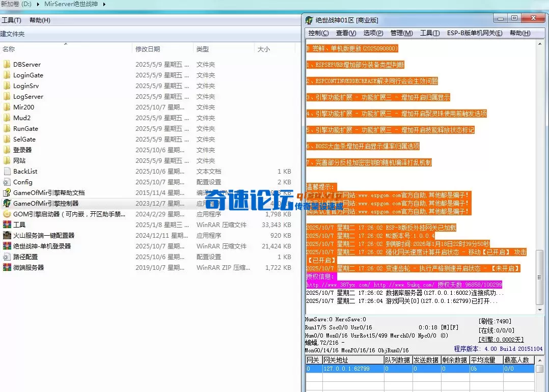Open the Config 配置设置 file

click(22, 182)
